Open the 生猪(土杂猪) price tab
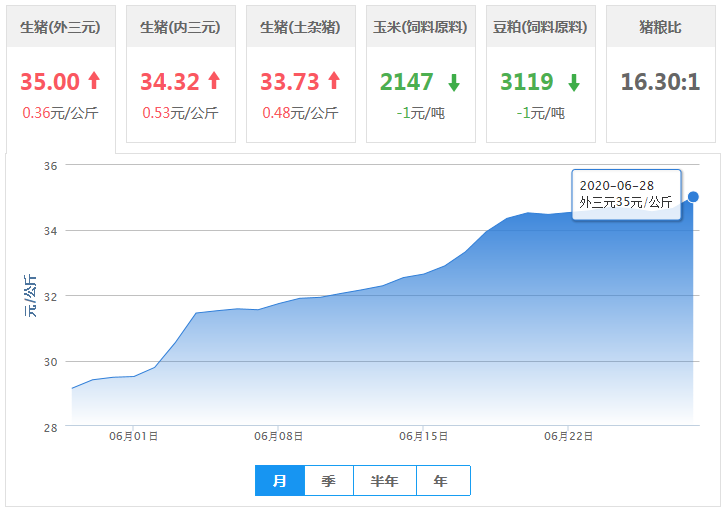 [x=300, y=27]
